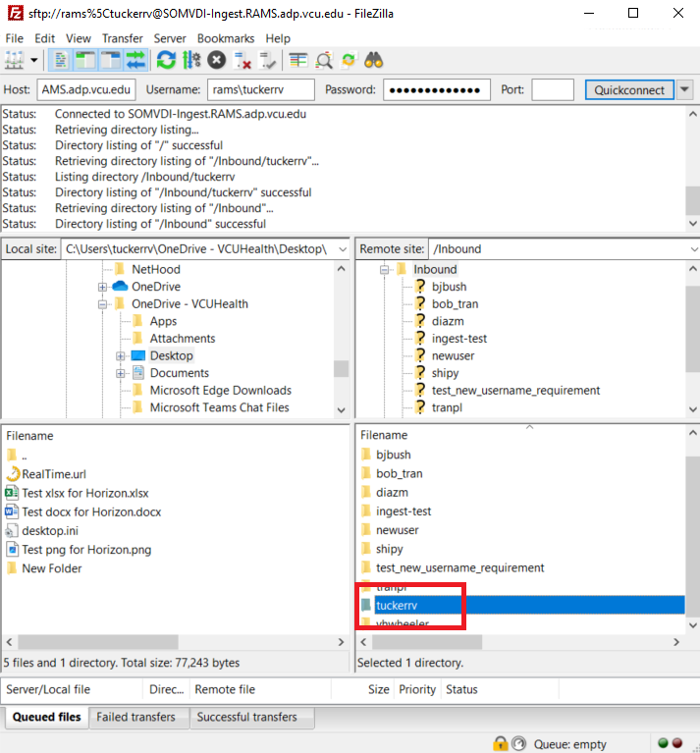The height and width of the screenshot is (753, 700).
Task: Collapse the OneDrive - VCUHealth node
Action: [x=102, y=304]
